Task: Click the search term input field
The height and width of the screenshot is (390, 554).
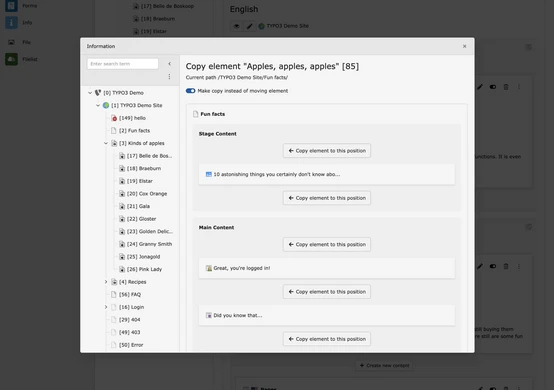Action: (123, 64)
